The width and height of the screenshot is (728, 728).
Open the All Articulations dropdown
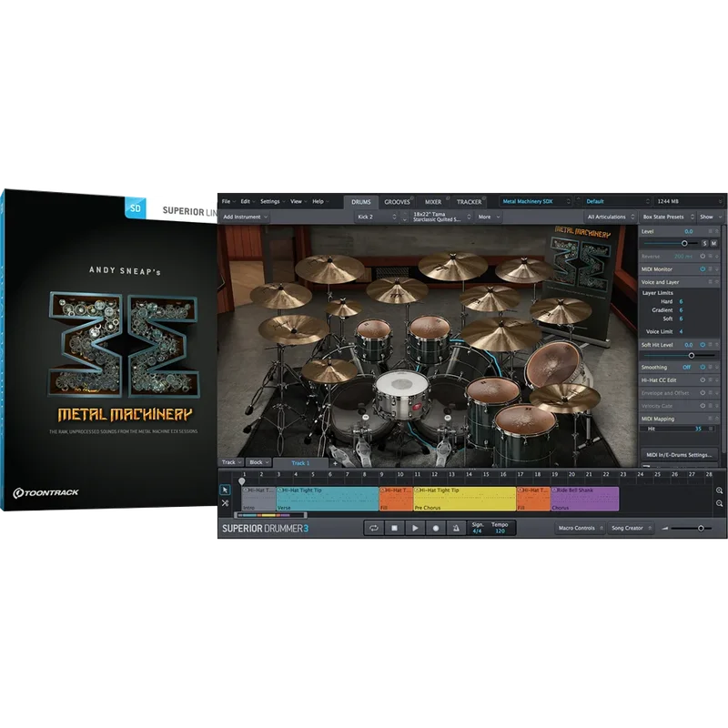[610, 217]
